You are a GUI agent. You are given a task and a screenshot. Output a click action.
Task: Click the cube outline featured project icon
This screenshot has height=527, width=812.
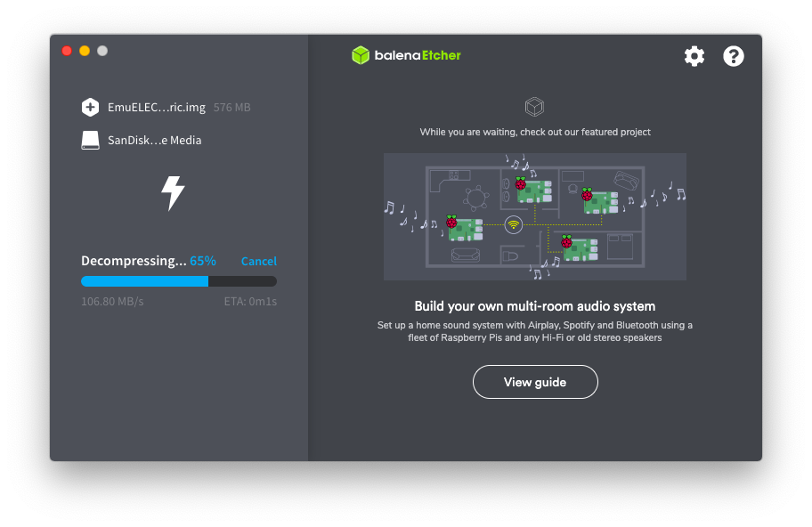[x=534, y=107]
